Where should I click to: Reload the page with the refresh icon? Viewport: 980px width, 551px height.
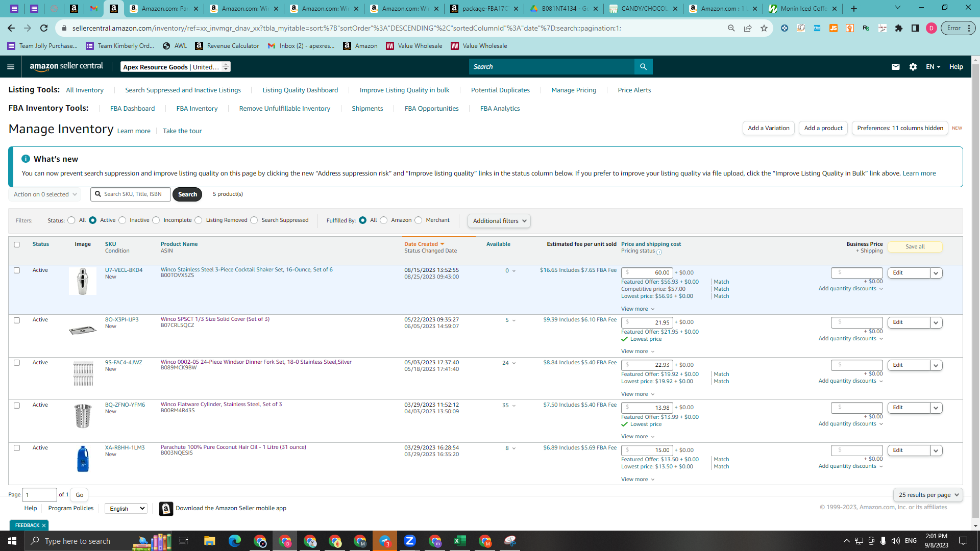44,28
